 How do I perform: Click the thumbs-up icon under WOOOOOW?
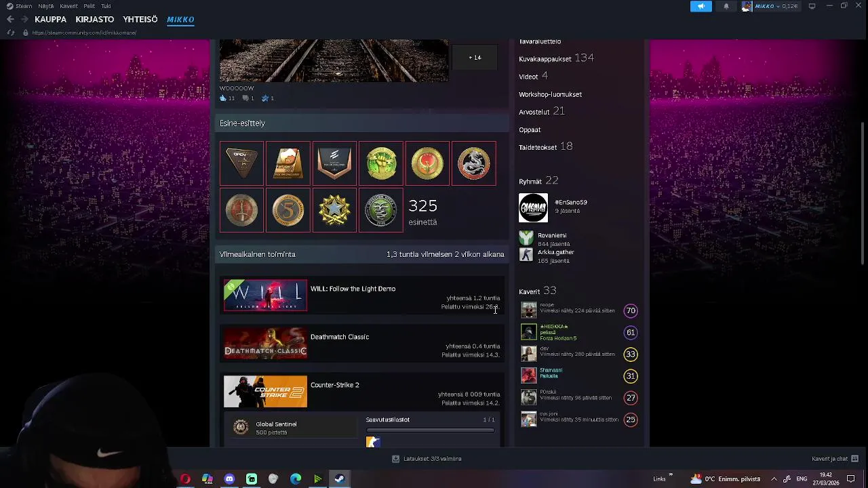pos(223,98)
